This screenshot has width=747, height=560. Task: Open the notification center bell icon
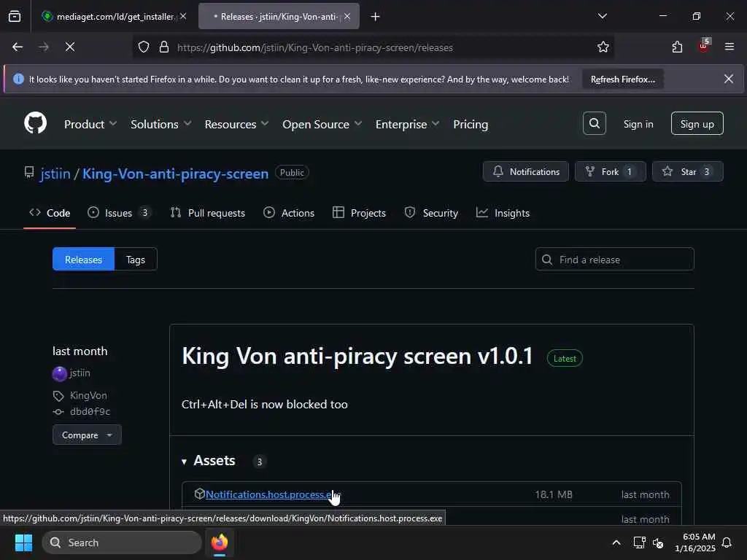coord(727,542)
